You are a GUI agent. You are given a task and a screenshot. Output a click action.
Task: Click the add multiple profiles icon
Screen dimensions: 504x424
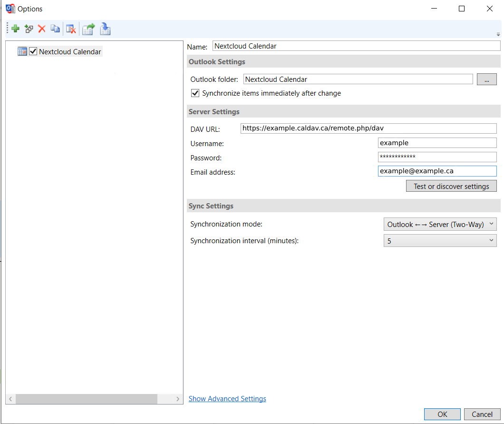point(29,29)
